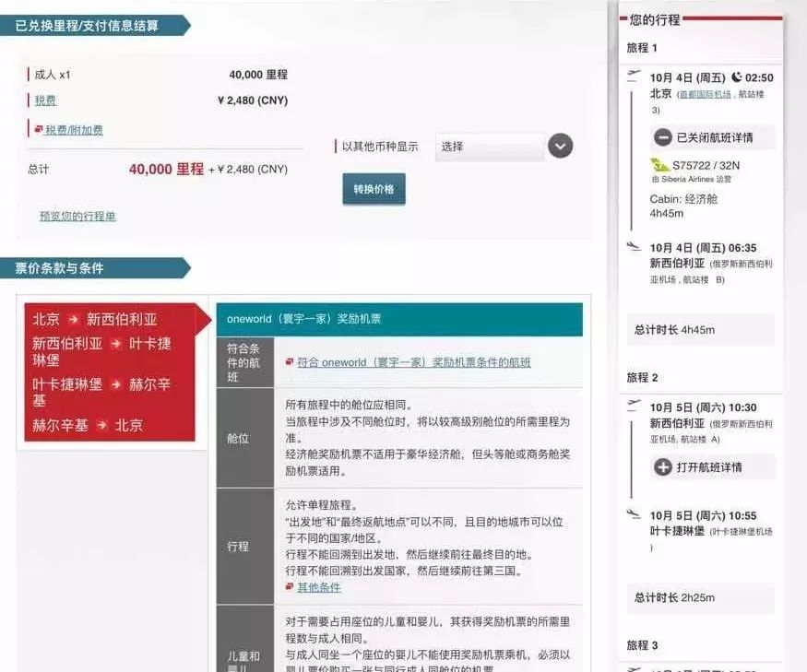Click the S7 Siberia Airlines logo icon

657,164
